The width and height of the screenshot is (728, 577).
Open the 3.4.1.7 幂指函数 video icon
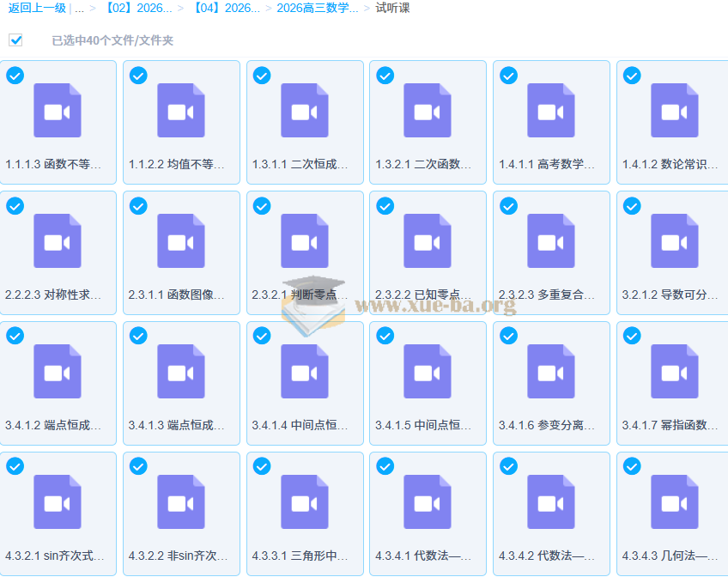[x=674, y=372]
